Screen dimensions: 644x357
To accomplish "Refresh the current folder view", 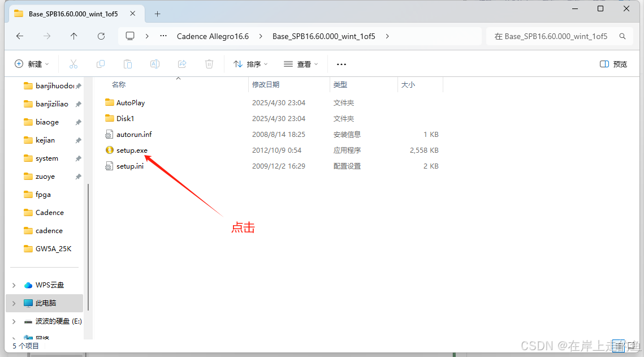I will click(x=101, y=36).
